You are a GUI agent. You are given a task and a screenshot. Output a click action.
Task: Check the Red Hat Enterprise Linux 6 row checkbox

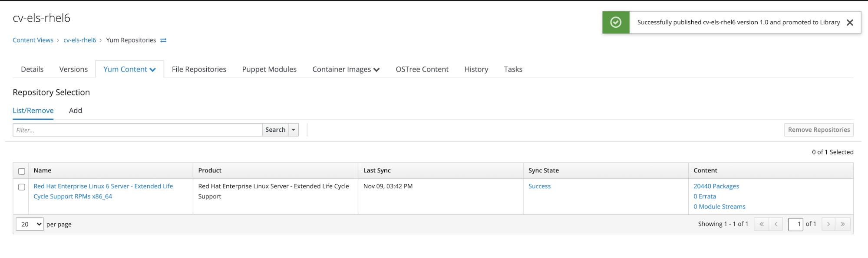[x=22, y=187]
